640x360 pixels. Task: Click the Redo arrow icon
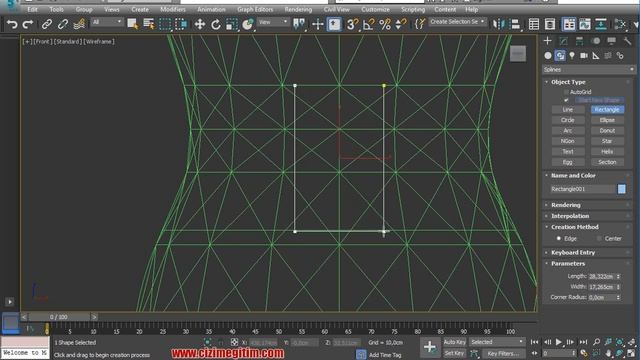tap(27, 24)
